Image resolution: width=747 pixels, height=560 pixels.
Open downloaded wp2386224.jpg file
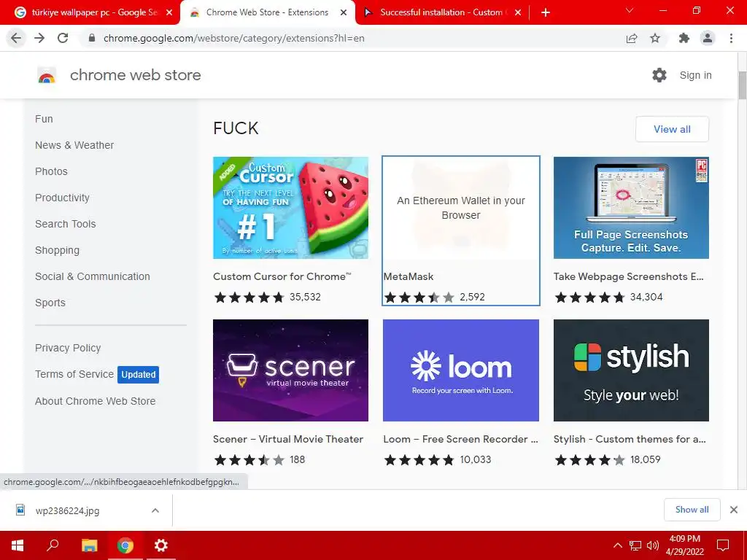coord(67,511)
